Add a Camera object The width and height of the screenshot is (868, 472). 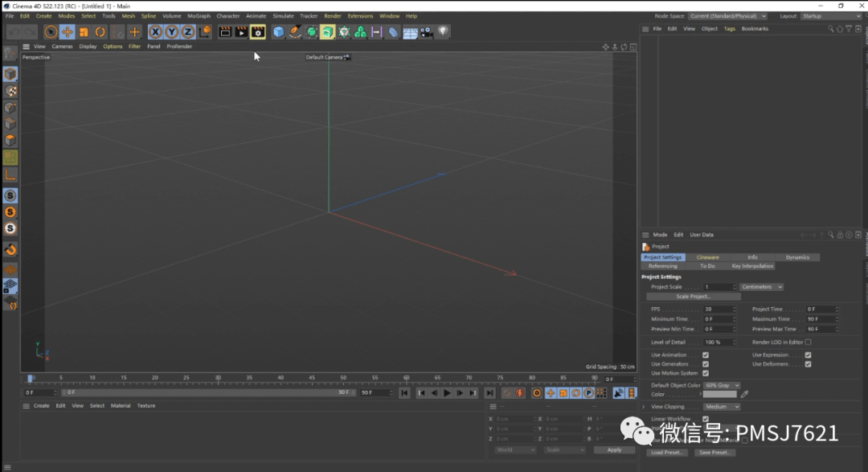click(x=426, y=32)
